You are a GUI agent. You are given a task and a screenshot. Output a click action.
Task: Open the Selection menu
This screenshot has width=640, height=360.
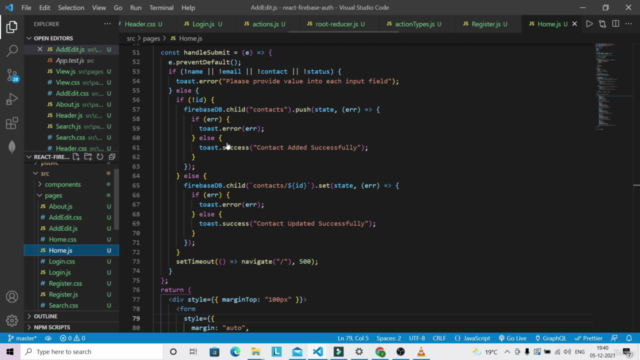click(x=71, y=7)
